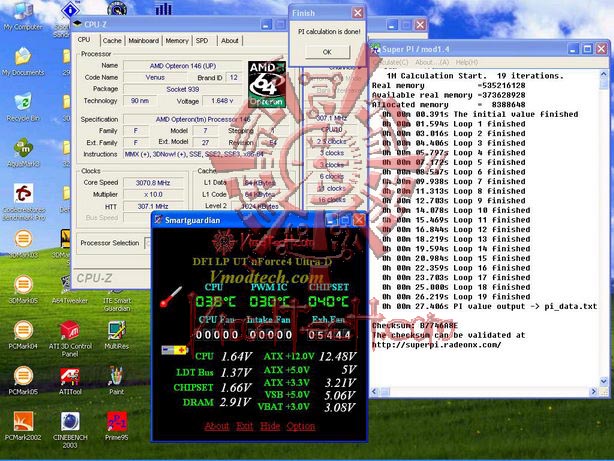Click the Name field AMD Opteron 146 (UP)
614x461 pixels.
coord(183,66)
